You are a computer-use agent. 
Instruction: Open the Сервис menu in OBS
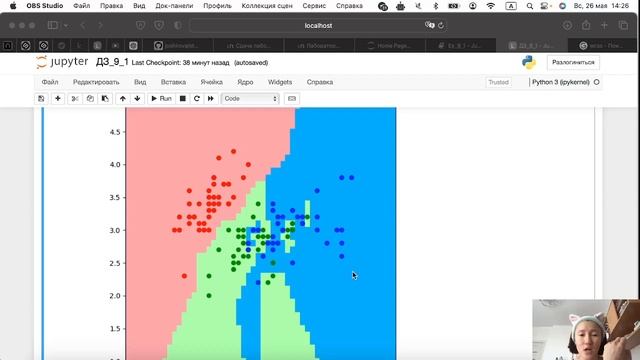click(x=314, y=6)
